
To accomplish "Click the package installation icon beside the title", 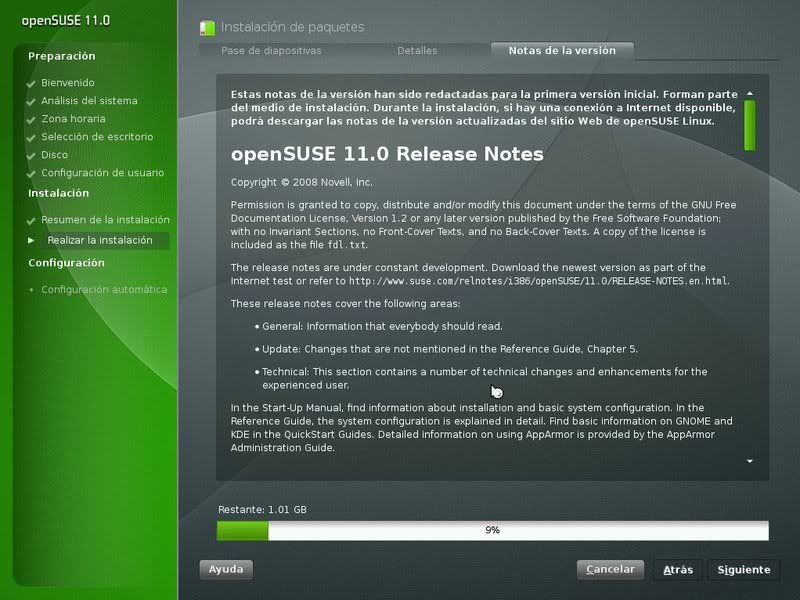I will pyautogui.click(x=207, y=28).
